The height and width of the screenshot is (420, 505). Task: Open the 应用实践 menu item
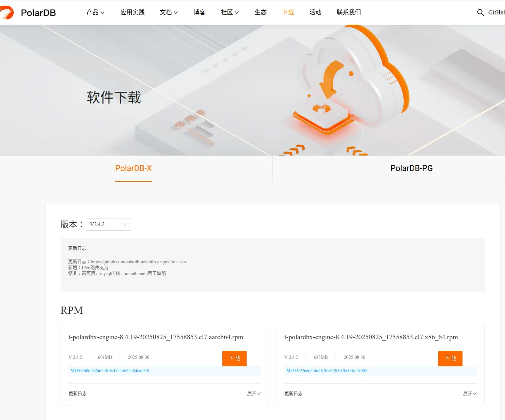(x=132, y=13)
